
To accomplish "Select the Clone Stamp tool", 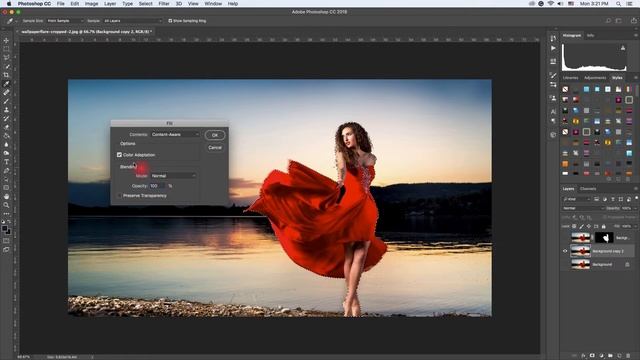I will (x=6, y=110).
